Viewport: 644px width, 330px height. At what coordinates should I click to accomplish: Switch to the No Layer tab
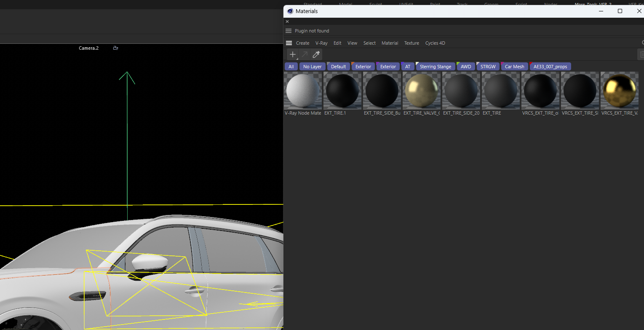(x=312, y=67)
